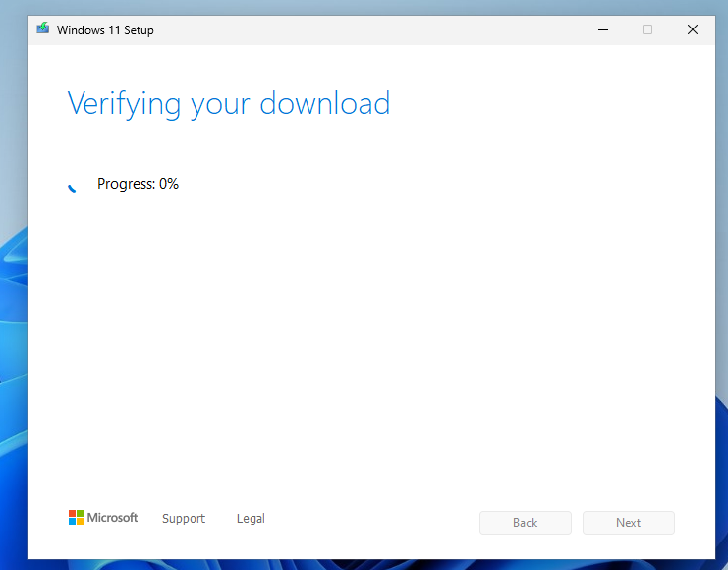Click the Microsoft logo
The height and width of the screenshot is (570, 728).
pyautogui.click(x=103, y=518)
